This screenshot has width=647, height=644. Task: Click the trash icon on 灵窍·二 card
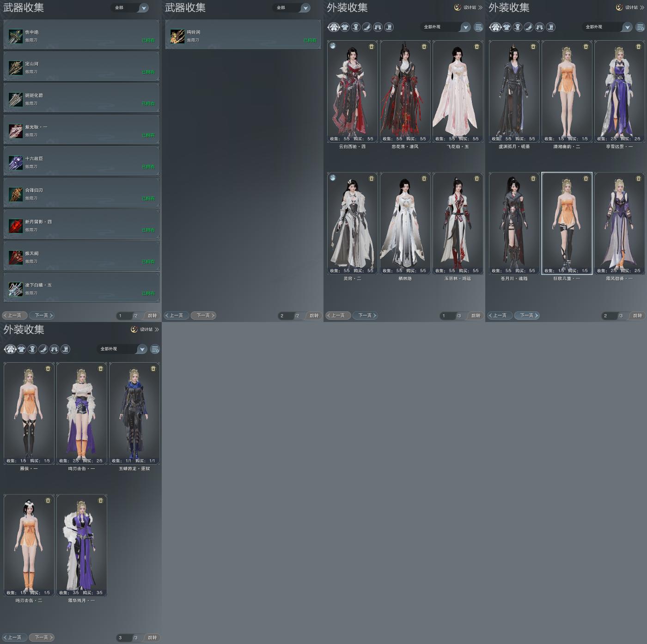(372, 178)
